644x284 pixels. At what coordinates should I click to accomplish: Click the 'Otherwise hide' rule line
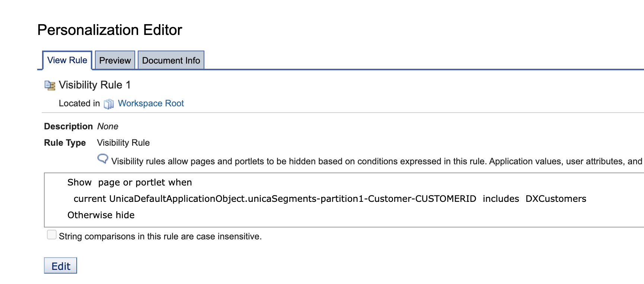pos(101,215)
